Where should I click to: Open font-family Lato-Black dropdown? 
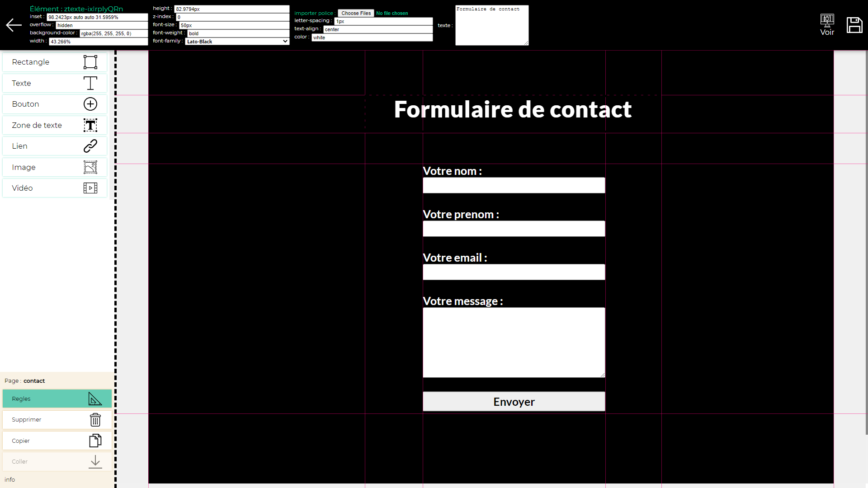[237, 41]
